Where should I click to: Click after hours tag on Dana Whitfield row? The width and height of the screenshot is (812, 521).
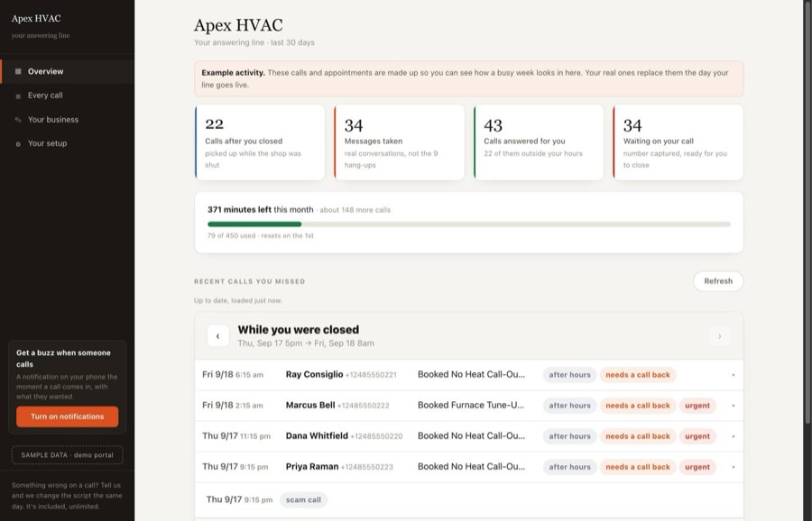click(x=569, y=436)
